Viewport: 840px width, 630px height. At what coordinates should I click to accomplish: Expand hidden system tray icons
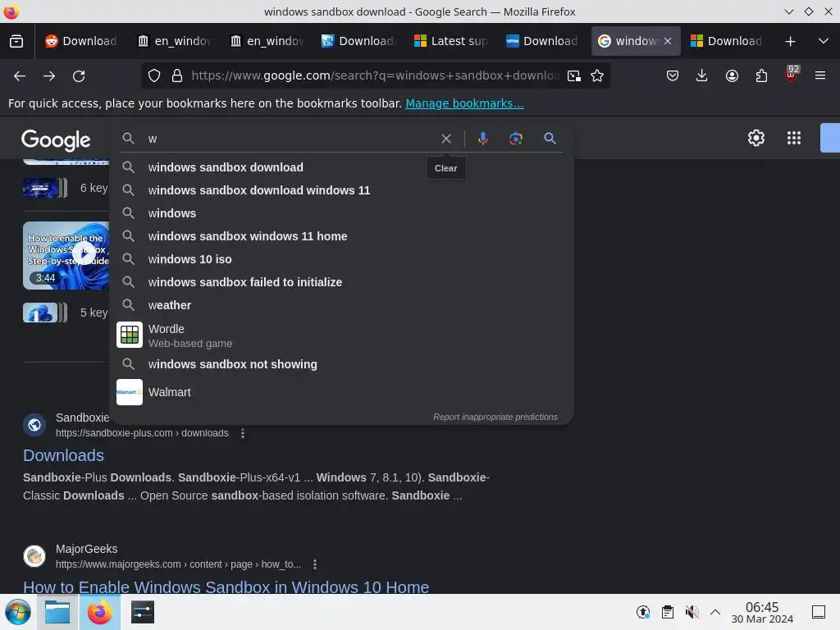point(715,612)
